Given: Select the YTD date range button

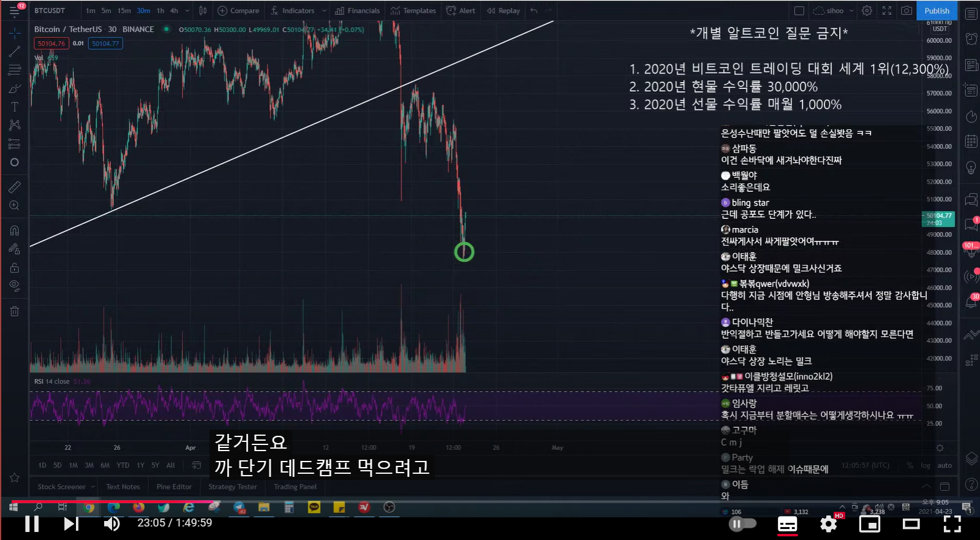Looking at the screenshot, I should [123, 465].
